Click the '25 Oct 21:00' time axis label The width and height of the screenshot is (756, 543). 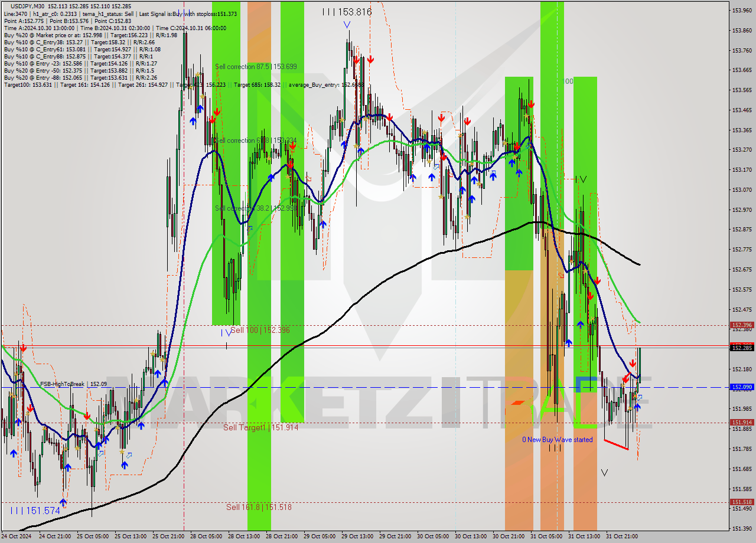point(168,537)
